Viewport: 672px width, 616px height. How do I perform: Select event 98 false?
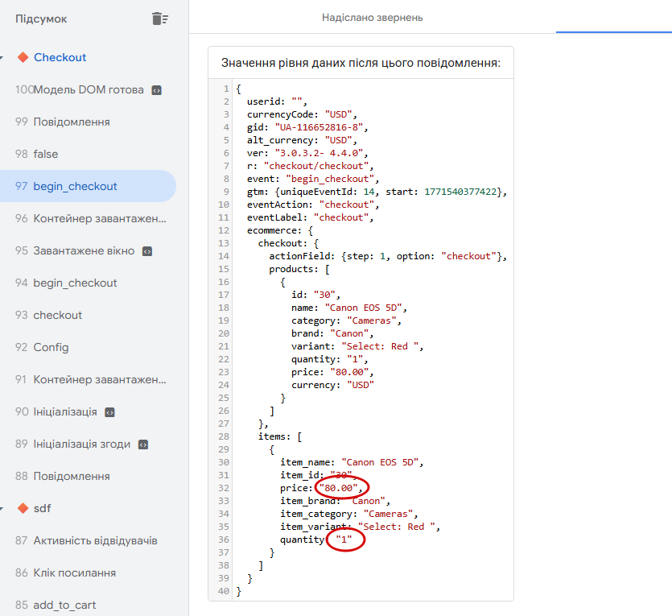45,154
